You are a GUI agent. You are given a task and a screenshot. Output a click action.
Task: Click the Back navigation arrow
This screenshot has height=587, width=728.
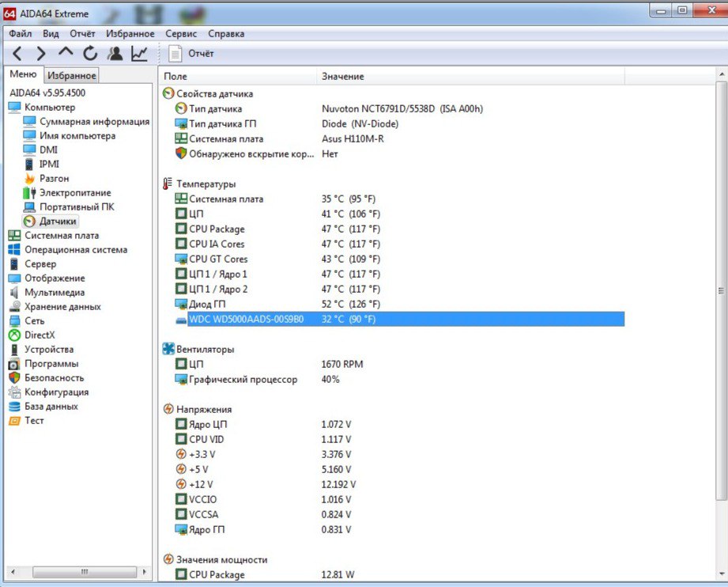pos(17,54)
